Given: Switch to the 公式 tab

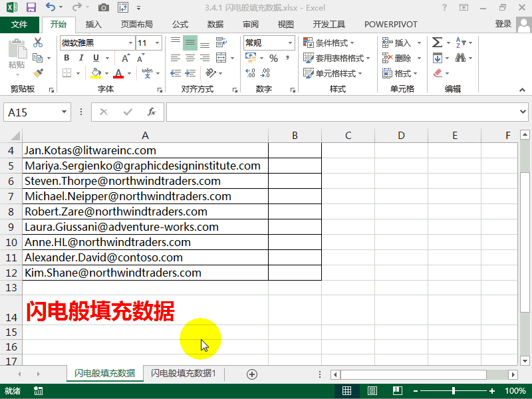Looking at the screenshot, I should (180, 24).
